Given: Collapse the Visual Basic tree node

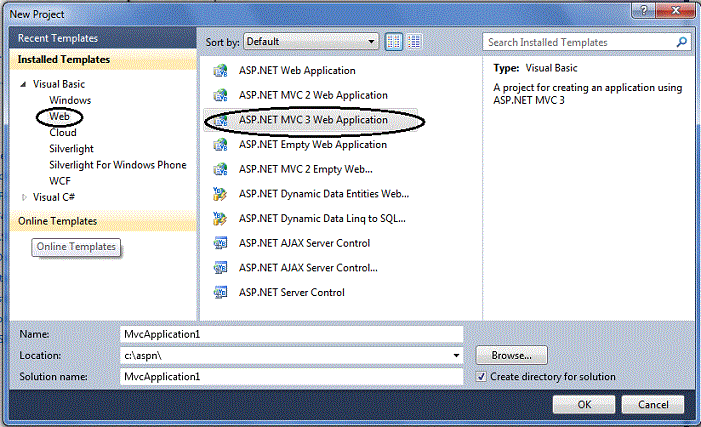Looking at the screenshot, I should (23, 84).
